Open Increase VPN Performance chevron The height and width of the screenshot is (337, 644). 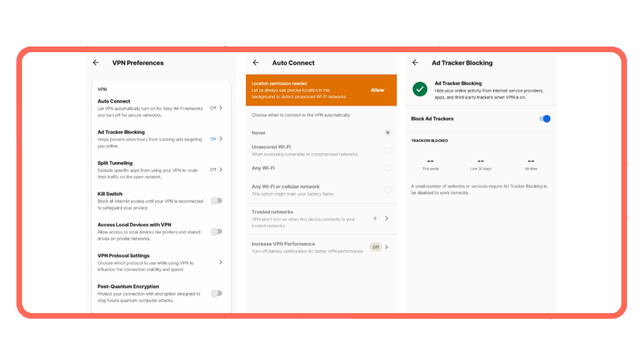click(387, 247)
